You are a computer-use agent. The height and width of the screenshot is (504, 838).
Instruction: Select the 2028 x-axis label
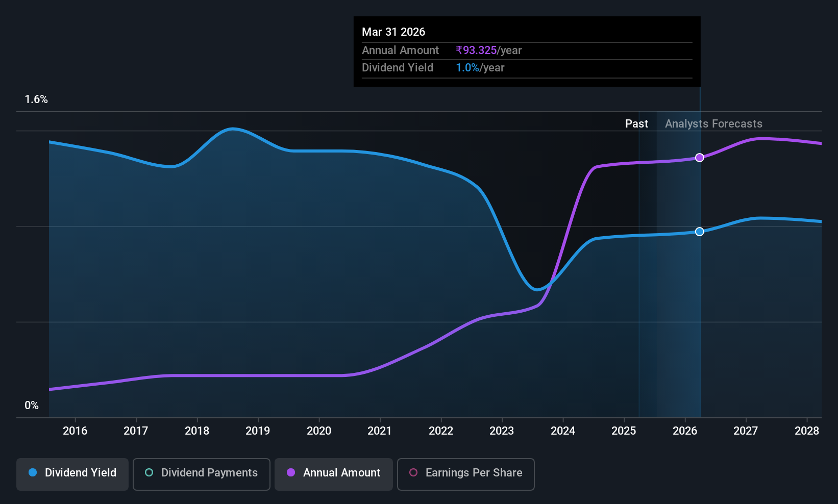click(x=807, y=431)
